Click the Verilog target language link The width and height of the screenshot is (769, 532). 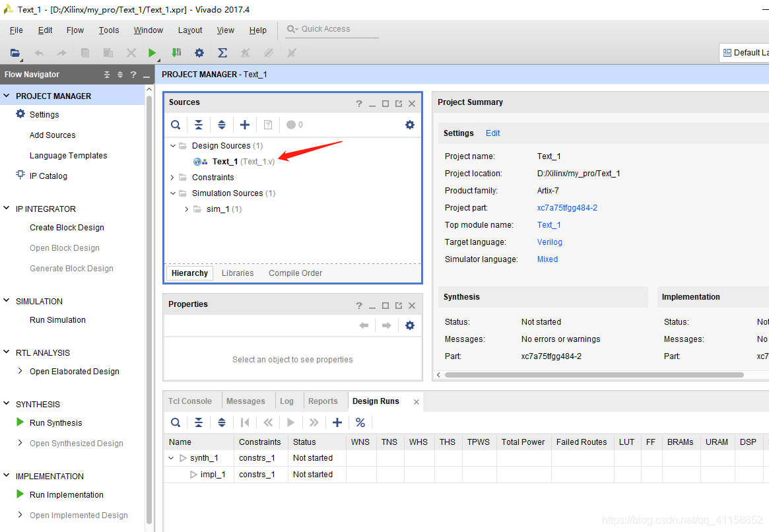[x=549, y=242]
